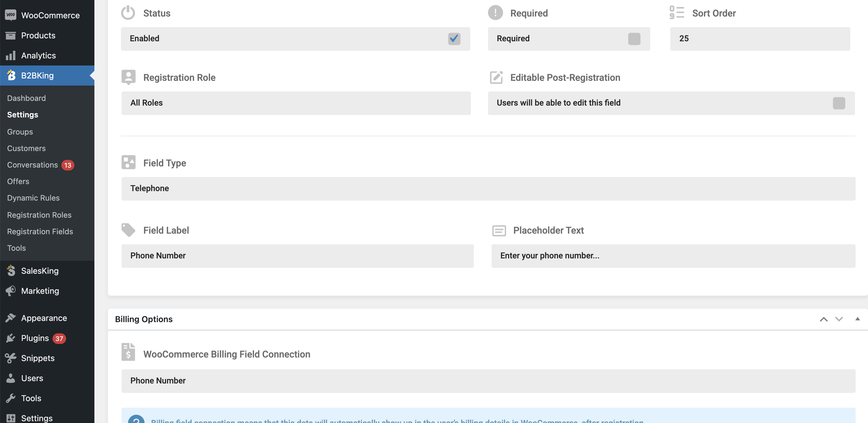This screenshot has width=868, height=423.
Task: Open Conversations with 13 badge
Action: click(40, 165)
